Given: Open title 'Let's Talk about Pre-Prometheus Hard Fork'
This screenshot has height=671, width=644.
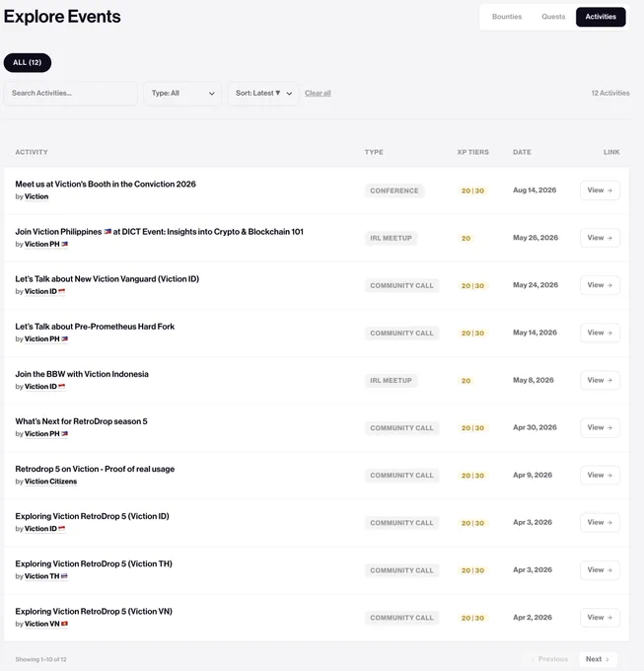Looking at the screenshot, I should click(95, 327).
